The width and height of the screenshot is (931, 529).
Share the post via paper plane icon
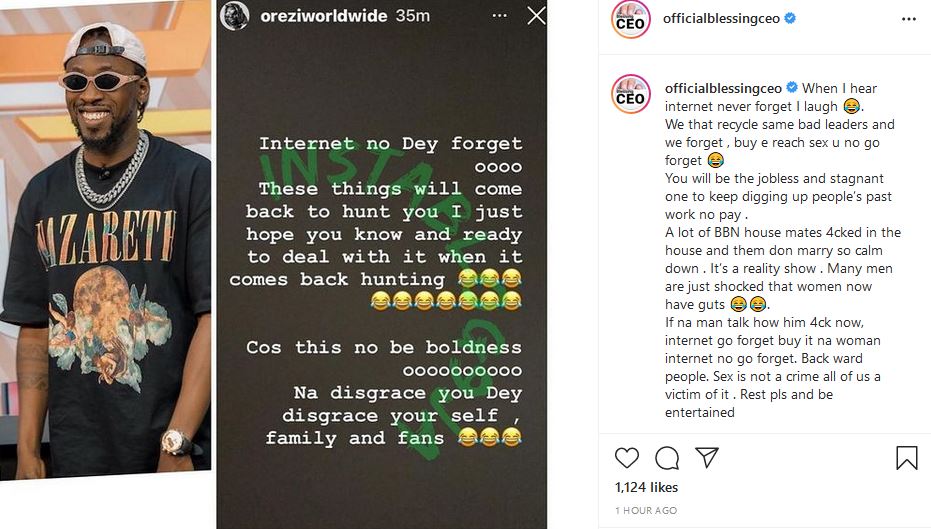point(707,458)
